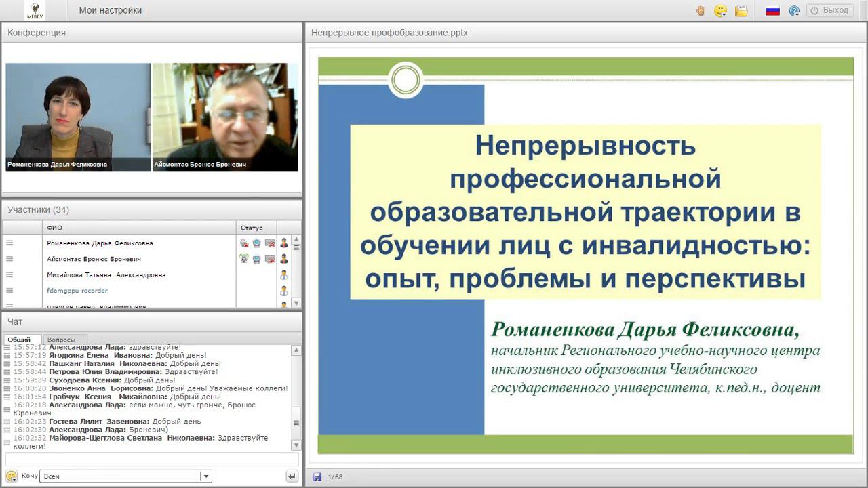This screenshot has width=868, height=488.
Task: Toggle screen-share icon for Романенкова Дарья Феликсовна
Action: point(270,243)
